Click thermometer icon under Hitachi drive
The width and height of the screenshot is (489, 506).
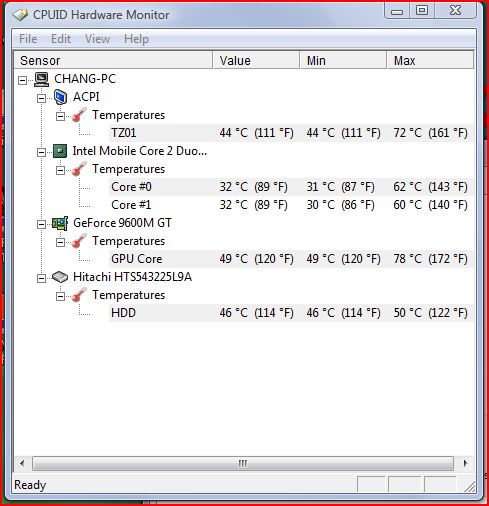(x=79, y=295)
